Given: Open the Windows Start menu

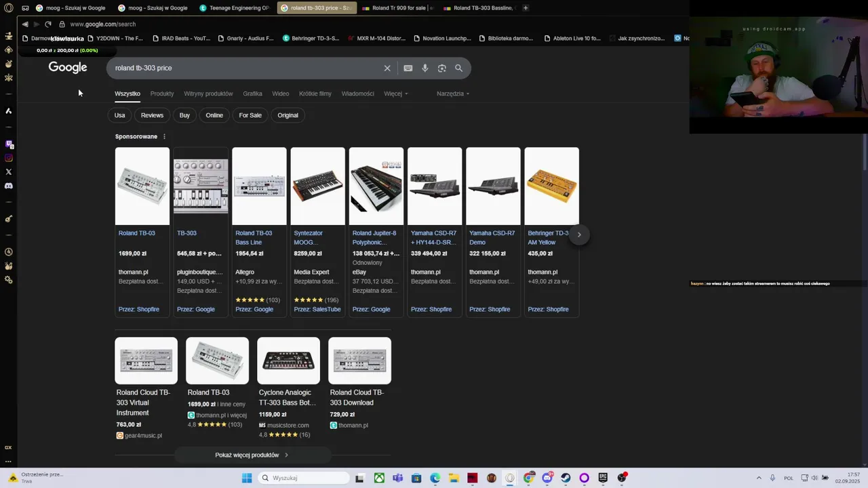Looking at the screenshot, I should coord(247,478).
